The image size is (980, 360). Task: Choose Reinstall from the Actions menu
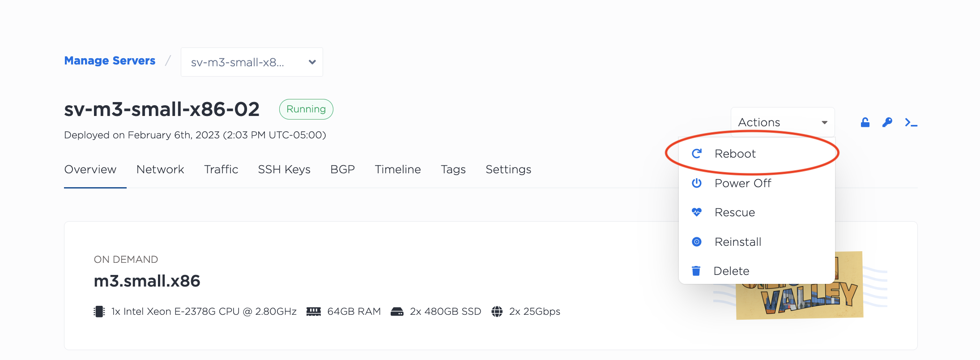(738, 242)
